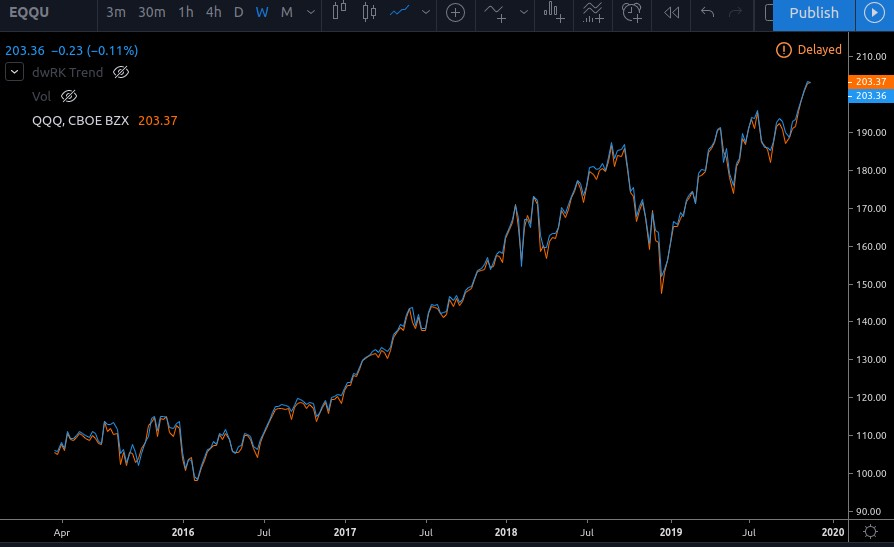Toggle visibility of dwRK Trend indicator
The height and width of the screenshot is (547, 894).
(x=122, y=72)
